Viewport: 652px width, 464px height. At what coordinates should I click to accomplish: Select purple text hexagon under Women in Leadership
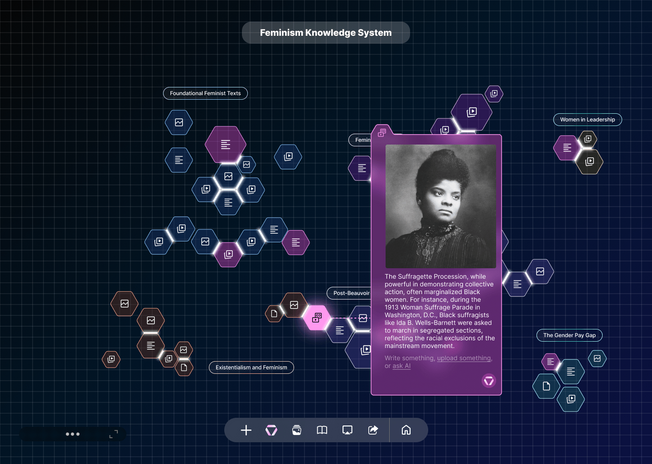(x=567, y=148)
